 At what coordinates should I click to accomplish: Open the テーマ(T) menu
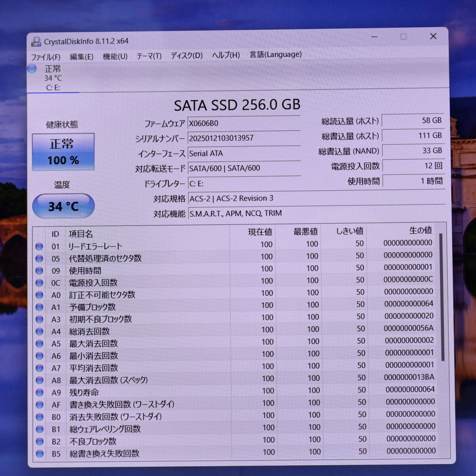(x=149, y=56)
